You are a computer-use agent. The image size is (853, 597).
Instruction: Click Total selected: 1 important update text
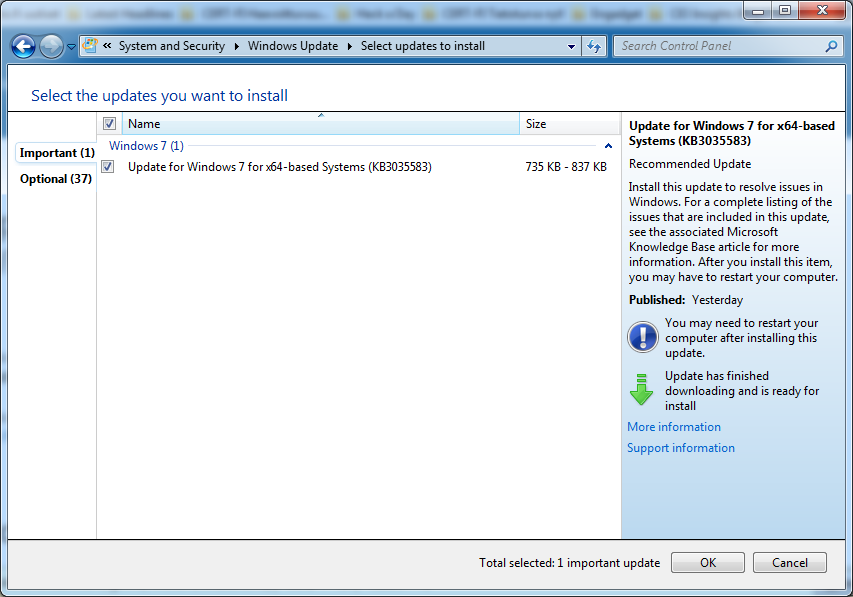coord(570,563)
